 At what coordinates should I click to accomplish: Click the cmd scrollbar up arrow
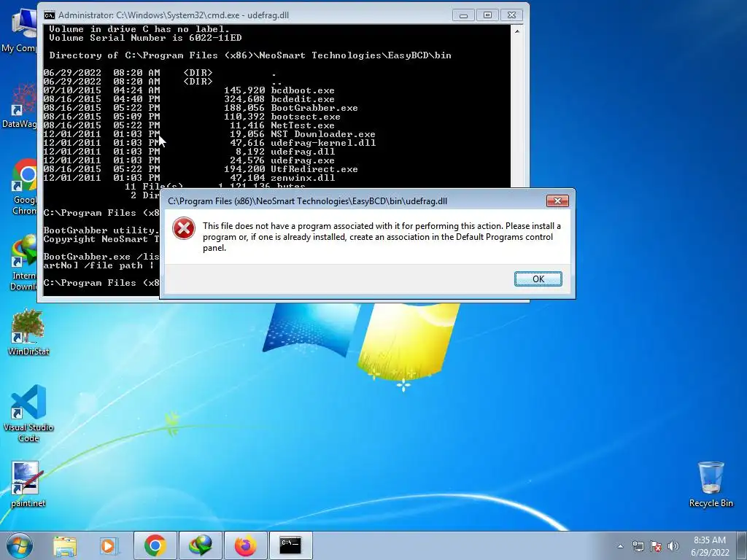[517, 31]
